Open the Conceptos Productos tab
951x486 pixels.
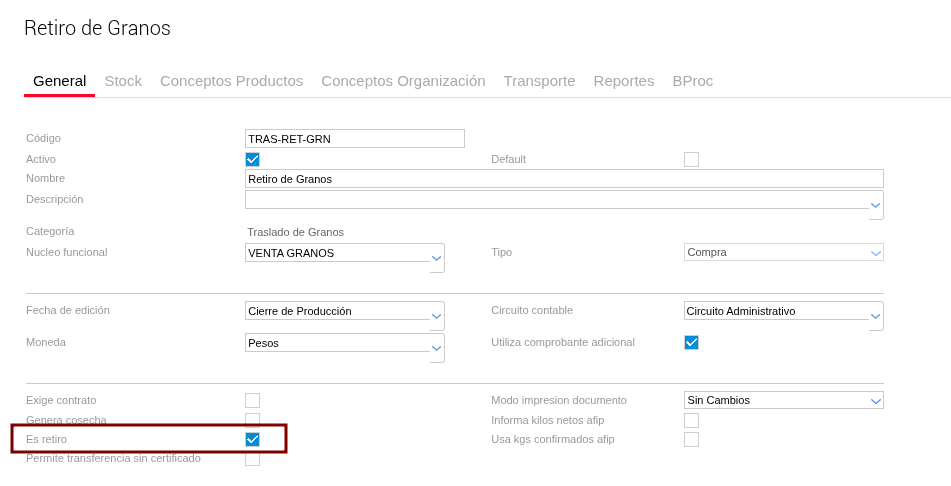232,81
